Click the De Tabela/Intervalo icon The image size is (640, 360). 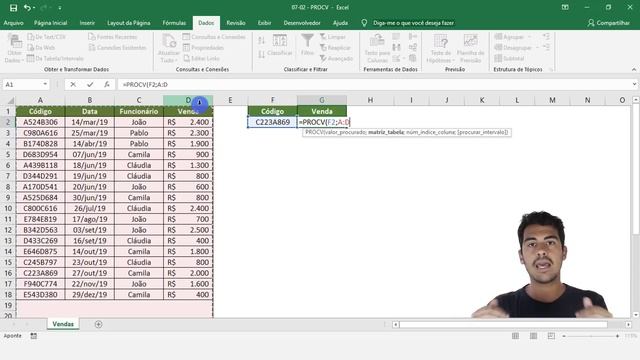point(31,58)
